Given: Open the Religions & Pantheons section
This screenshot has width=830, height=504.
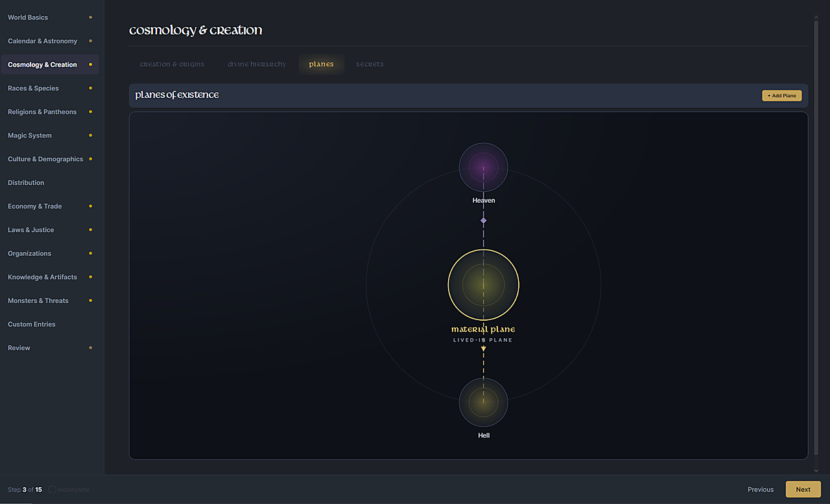Looking at the screenshot, I should click(49, 112).
